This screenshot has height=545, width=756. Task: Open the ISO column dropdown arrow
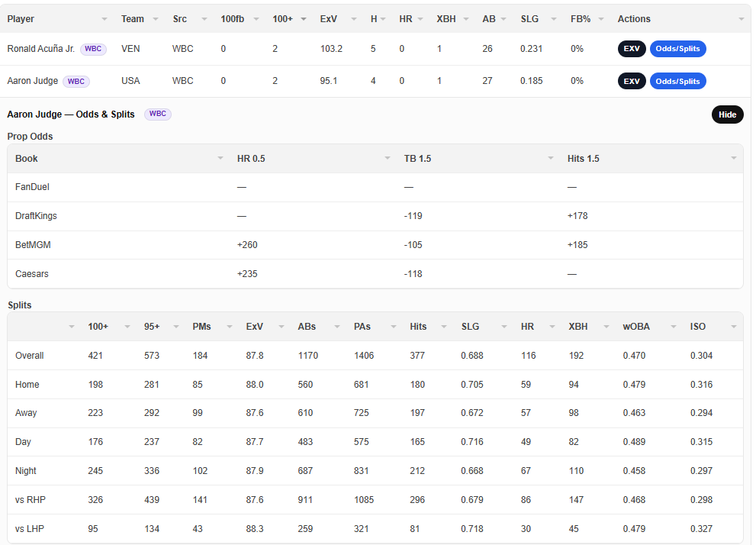pyautogui.click(x=733, y=327)
